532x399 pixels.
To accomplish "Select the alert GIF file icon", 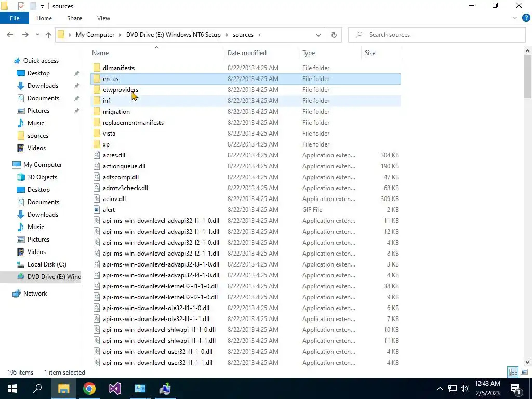I will coord(97,210).
